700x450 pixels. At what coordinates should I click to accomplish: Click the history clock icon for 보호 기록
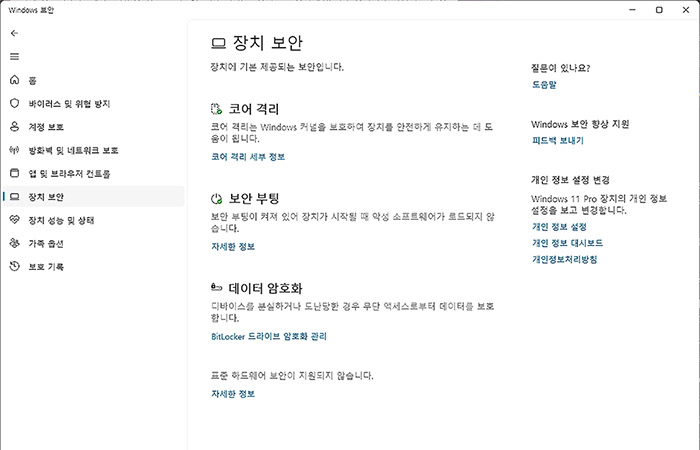pyautogui.click(x=14, y=266)
